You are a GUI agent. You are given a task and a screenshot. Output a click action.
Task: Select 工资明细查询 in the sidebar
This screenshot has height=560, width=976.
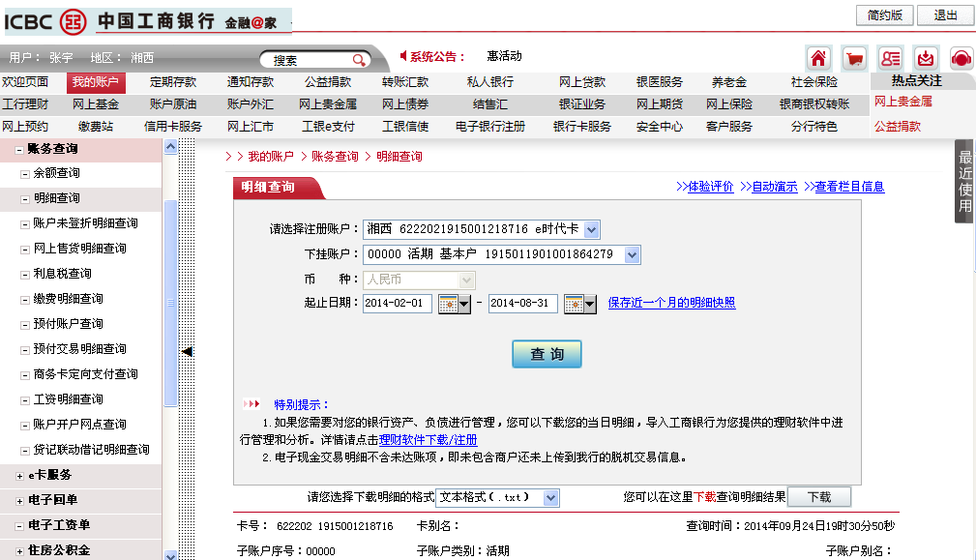pos(69,399)
